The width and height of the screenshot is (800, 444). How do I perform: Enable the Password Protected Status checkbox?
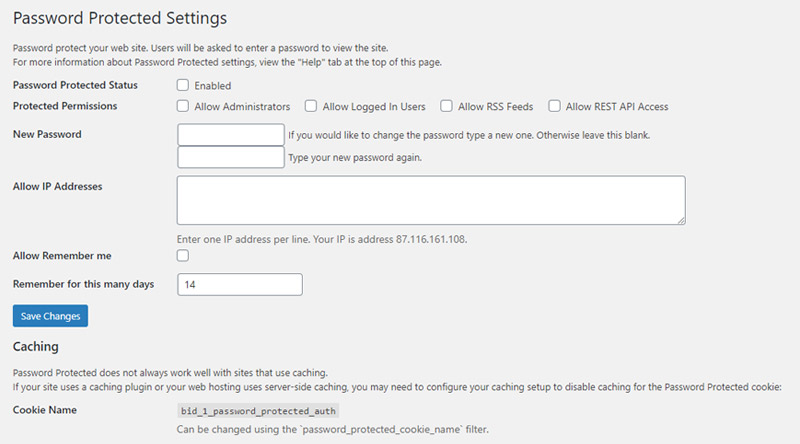[x=183, y=85]
